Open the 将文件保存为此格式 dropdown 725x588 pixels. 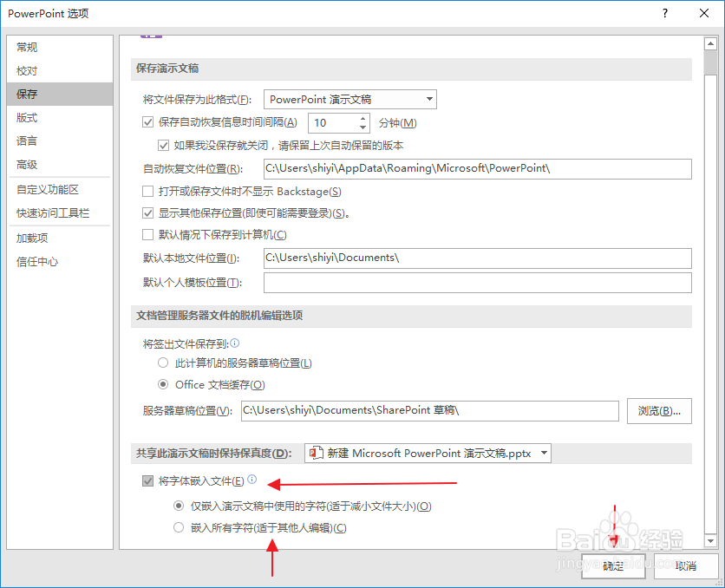429,99
